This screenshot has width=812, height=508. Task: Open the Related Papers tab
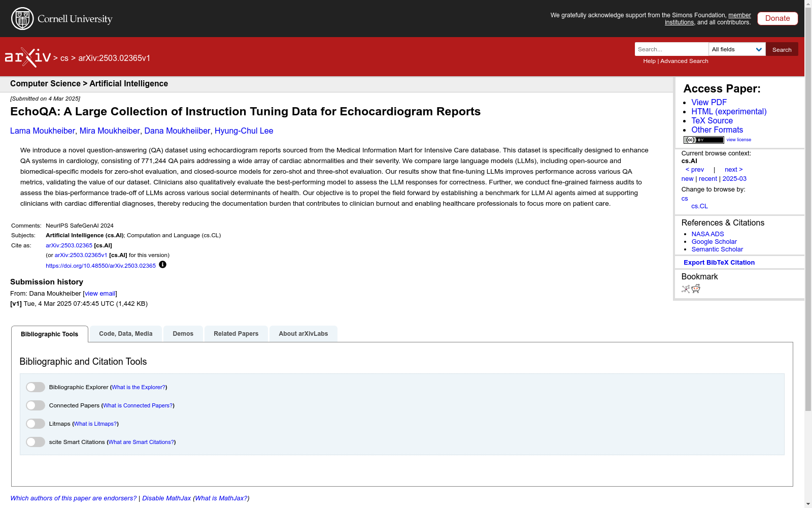click(236, 334)
